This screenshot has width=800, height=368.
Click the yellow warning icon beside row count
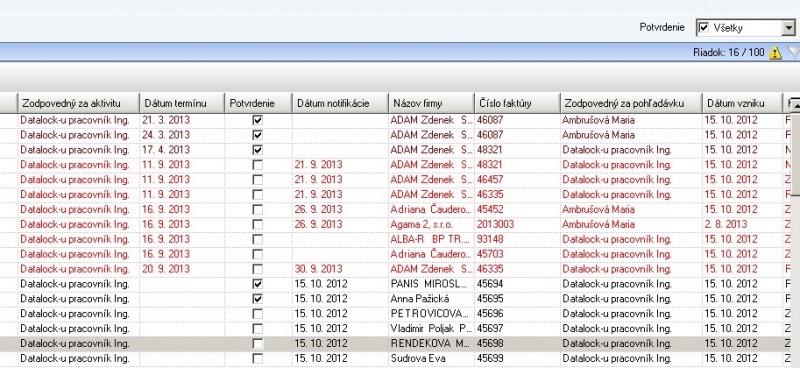pos(775,53)
